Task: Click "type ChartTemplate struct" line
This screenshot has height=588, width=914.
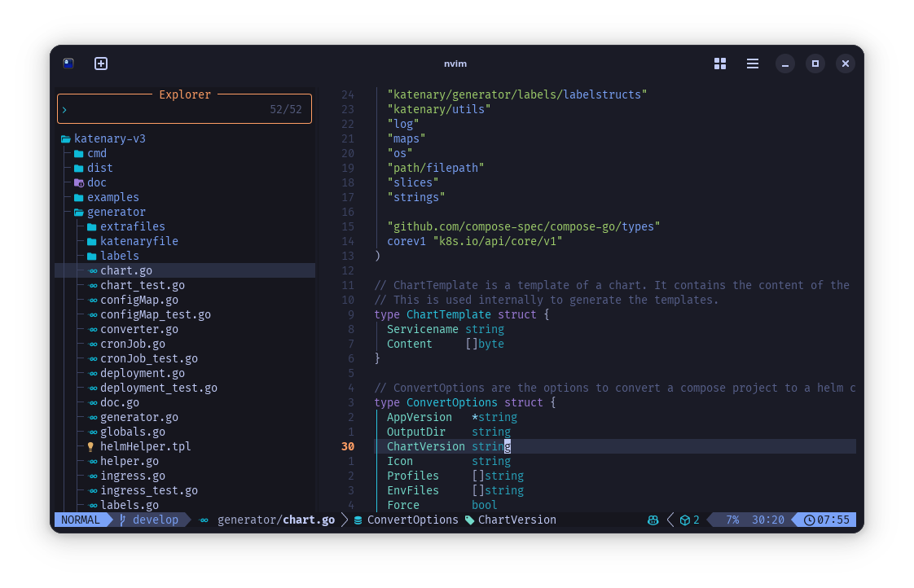Action: pyautogui.click(x=461, y=314)
